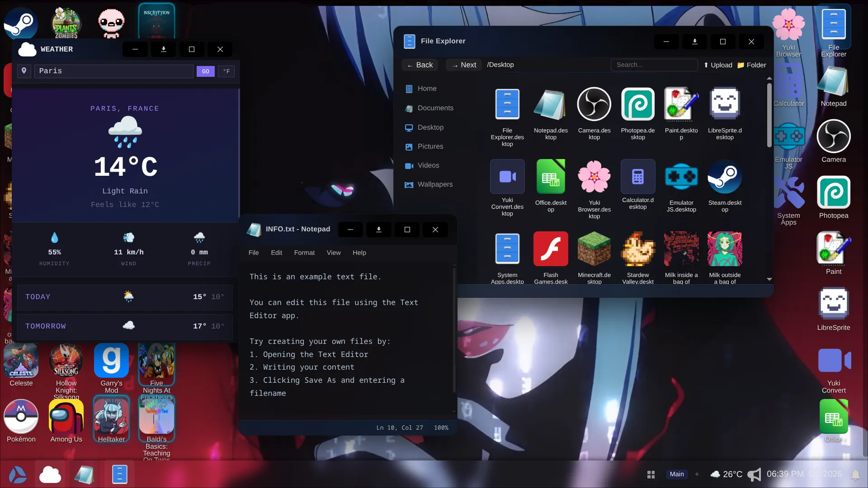868x488 pixels.
Task: Open Steam.desktop in File Explorer
Action: point(725,186)
